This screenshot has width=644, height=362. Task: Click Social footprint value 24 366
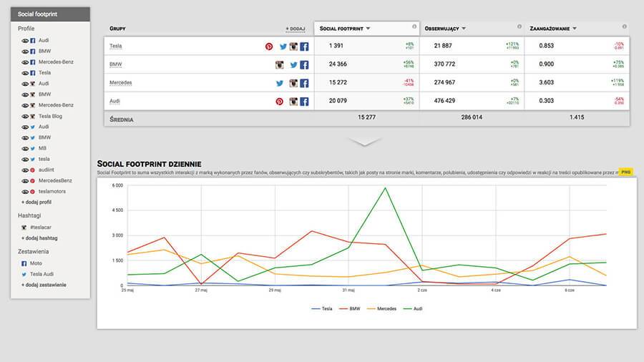click(x=338, y=64)
